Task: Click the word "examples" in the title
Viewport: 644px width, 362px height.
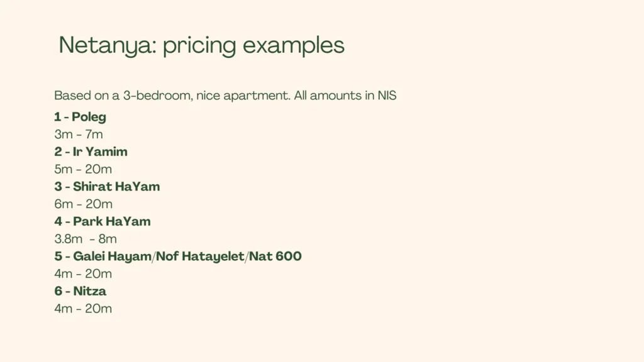Action: coord(293,47)
